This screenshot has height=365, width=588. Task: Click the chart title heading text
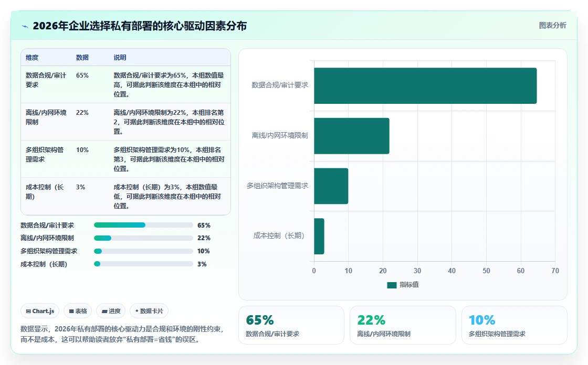tap(140, 26)
